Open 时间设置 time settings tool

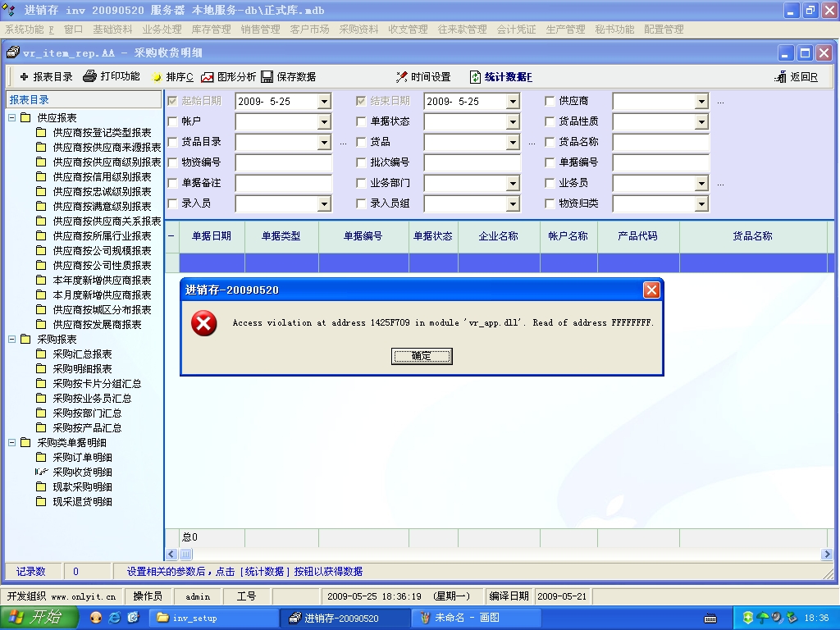coord(402,77)
